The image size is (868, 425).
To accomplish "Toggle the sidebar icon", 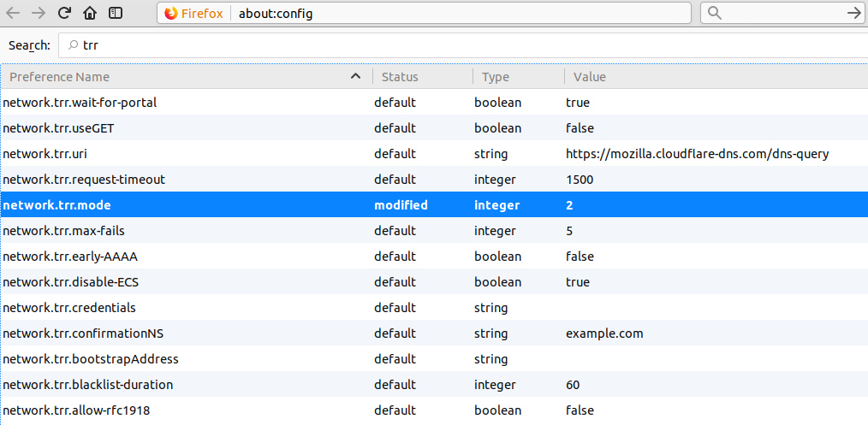I will (x=116, y=14).
